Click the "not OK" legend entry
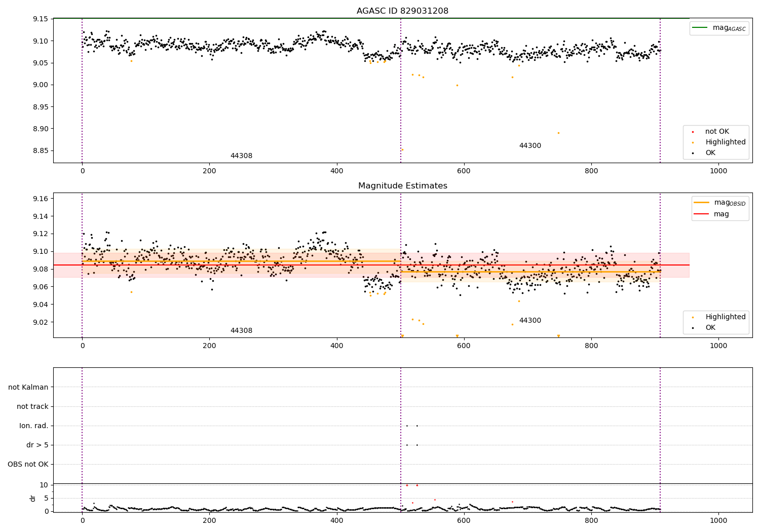Image resolution: width=760 pixels, height=532 pixels. click(717, 132)
